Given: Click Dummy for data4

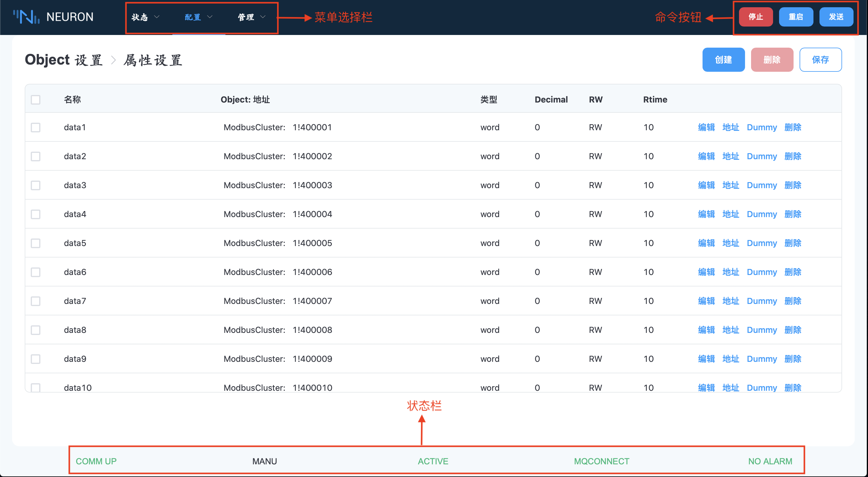Looking at the screenshot, I should (x=762, y=214).
